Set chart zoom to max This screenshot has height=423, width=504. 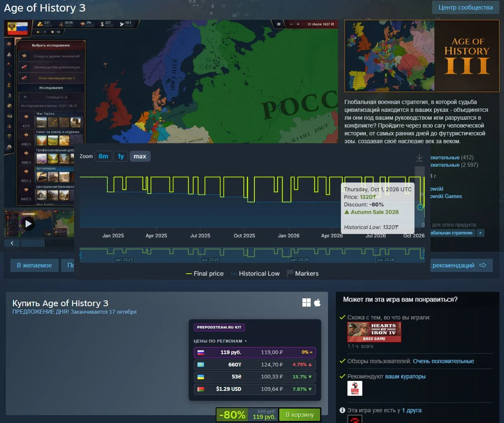click(x=140, y=156)
